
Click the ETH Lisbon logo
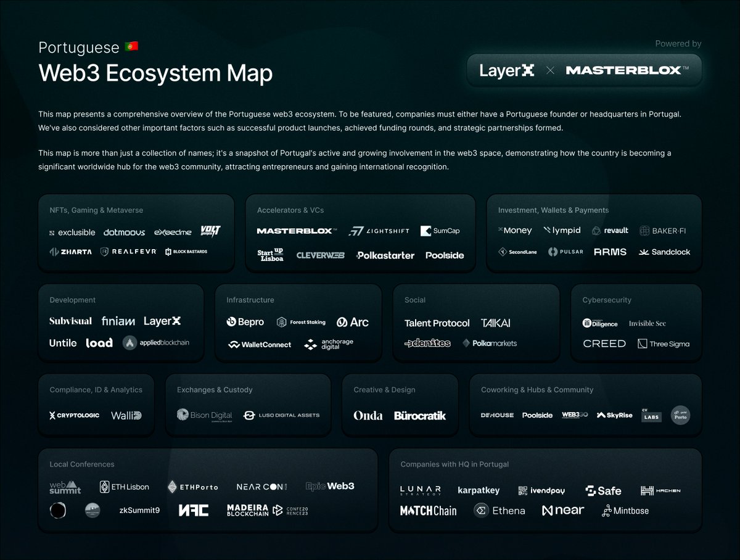[x=125, y=487]
